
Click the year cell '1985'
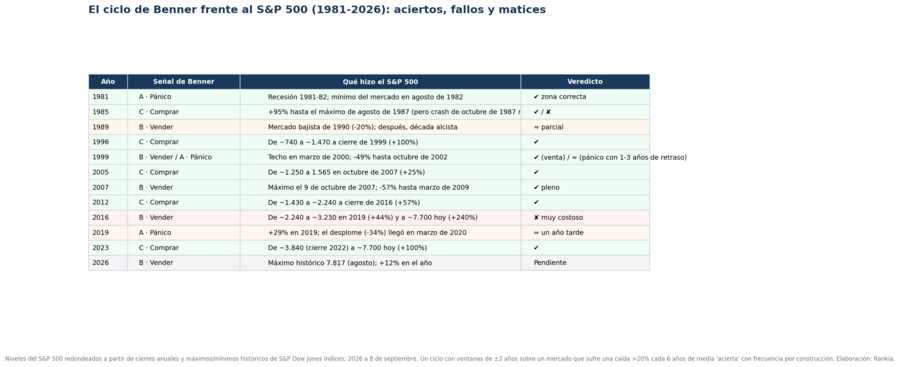pyautogui.click(x=108, y=112)
